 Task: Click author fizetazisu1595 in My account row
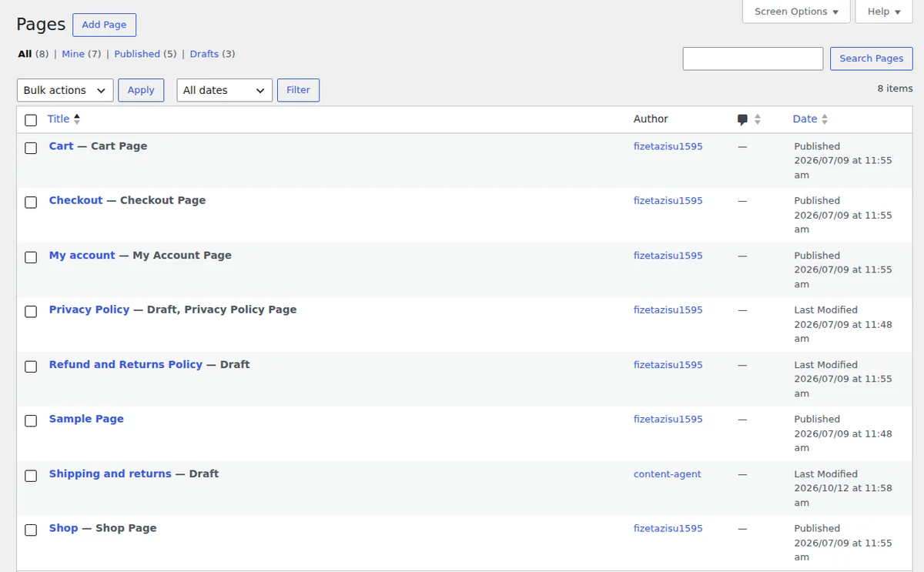(668, 256)
